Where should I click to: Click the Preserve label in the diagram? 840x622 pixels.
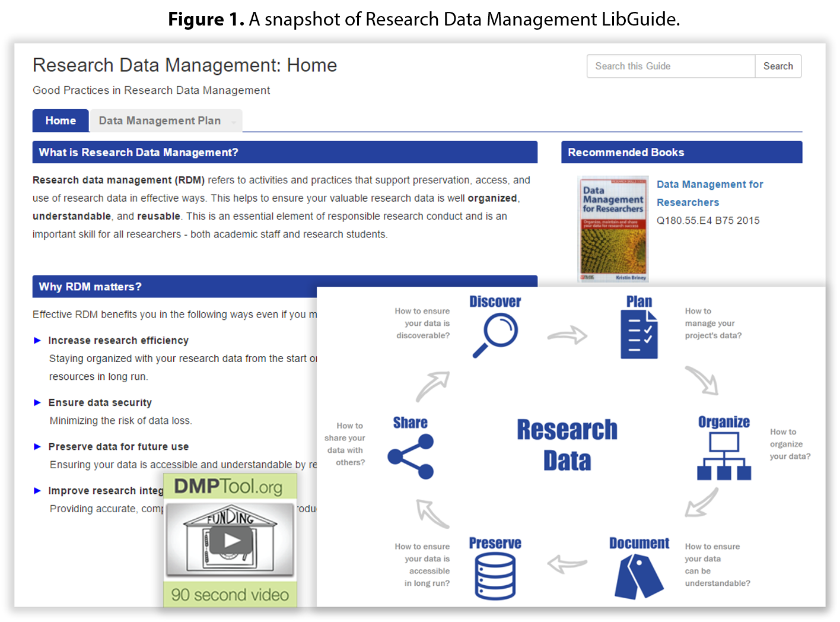click(x=495, y=543)
